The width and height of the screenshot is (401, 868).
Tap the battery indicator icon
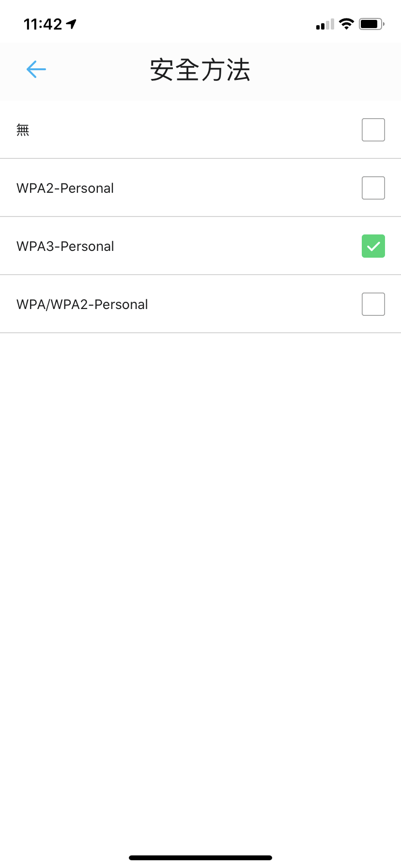(x=371, y=24)
